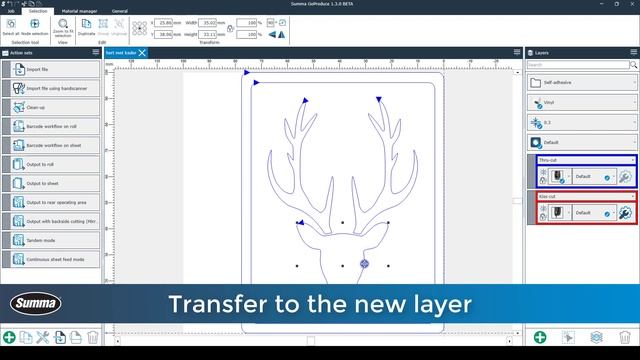640x360 pixels.
Task: Open Kiss-cut layer settings wrench
Action: click(625, 213)
